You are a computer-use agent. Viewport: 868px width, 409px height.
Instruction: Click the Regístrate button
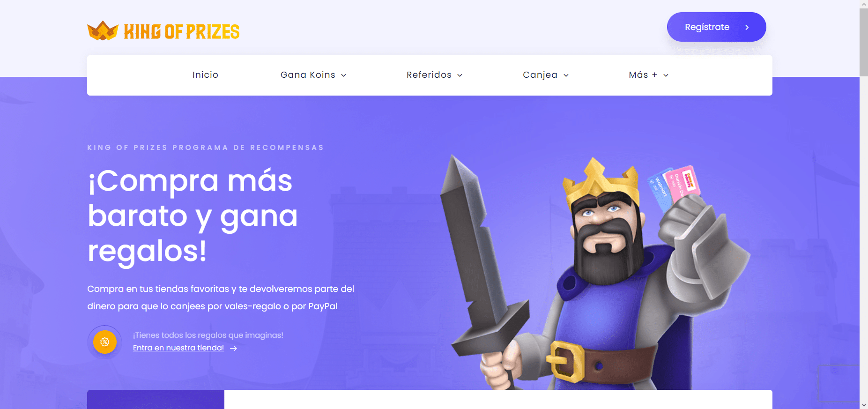(716, 27)
